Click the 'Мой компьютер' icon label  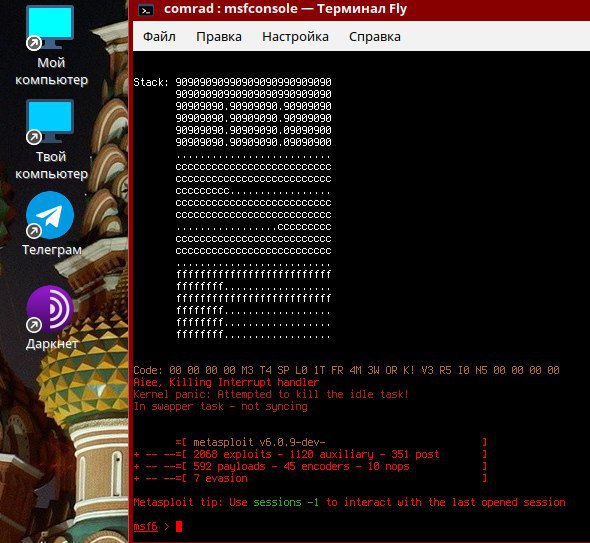point(51,71)
